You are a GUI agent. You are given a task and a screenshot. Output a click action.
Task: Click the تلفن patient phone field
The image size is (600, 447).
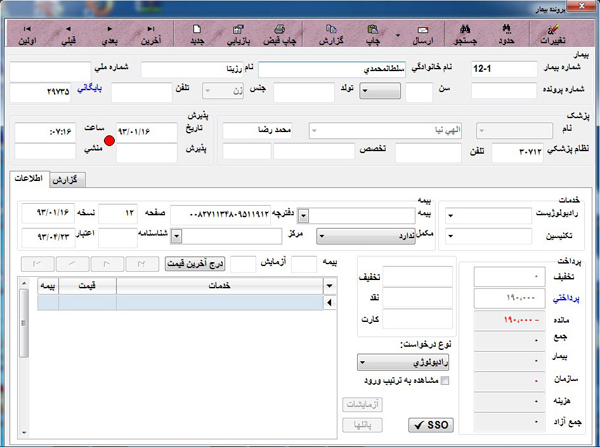click(142, 92)
